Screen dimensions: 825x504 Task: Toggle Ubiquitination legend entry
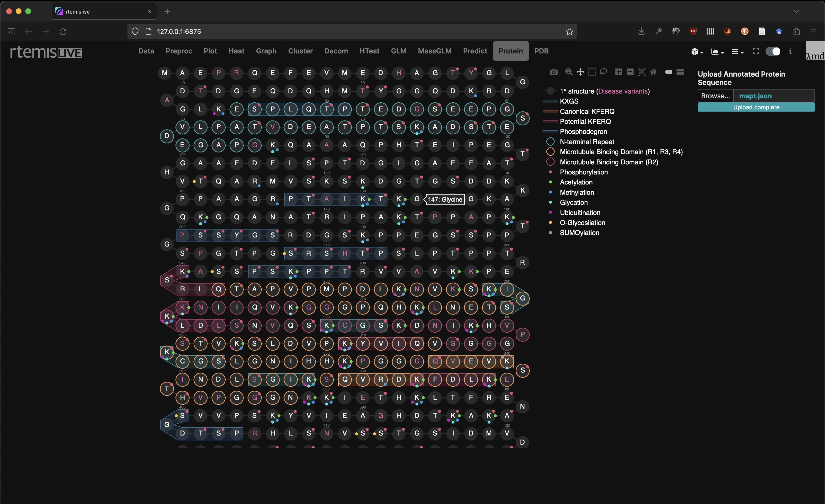click(x=580, y=213)
